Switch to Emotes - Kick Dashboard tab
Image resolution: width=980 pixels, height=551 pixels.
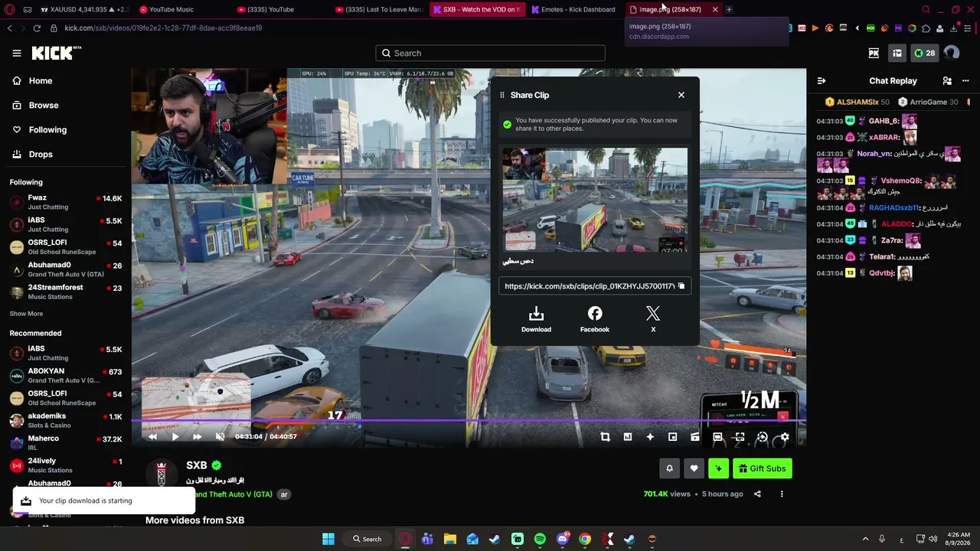pos(573,9)
